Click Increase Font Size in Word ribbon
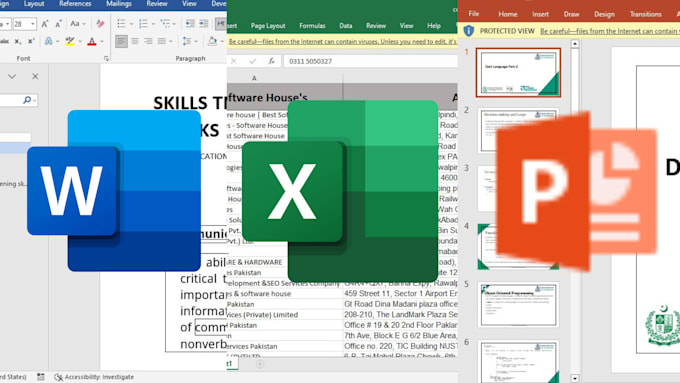The image size is (680, 383). 45,24
